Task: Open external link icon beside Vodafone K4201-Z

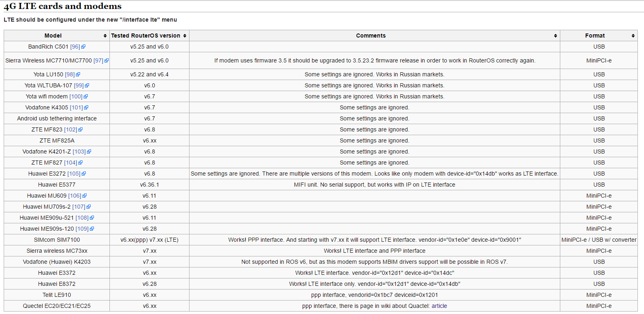Action: click(x=89, y=152)
